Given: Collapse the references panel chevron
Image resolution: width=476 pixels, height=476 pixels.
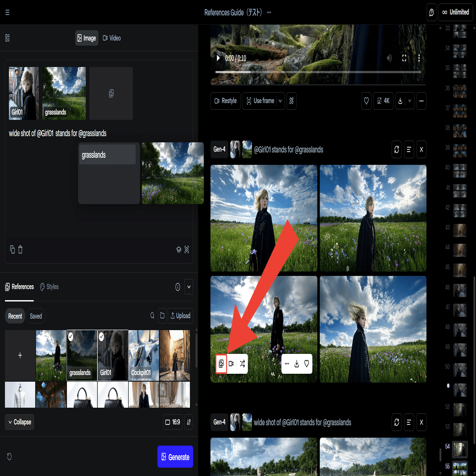Looking at the screenshot, I should click(189, 287).
